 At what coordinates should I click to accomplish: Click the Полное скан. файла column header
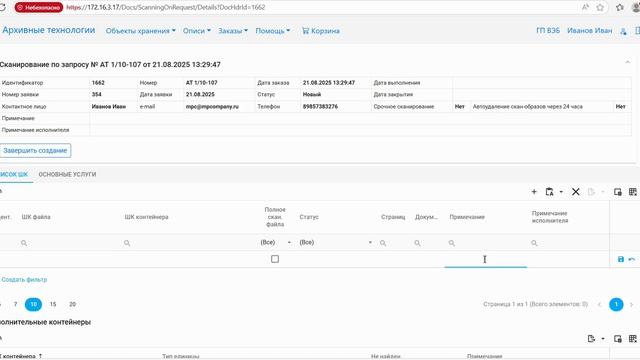click(x=275, y=217)
